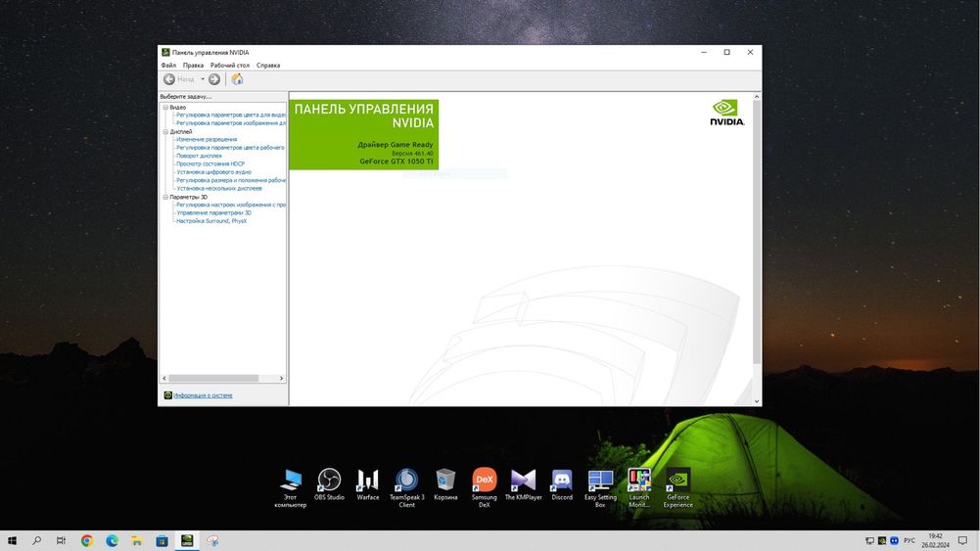
Task: Select Этот компьютер desktop icon
Action: coord(291,488)
